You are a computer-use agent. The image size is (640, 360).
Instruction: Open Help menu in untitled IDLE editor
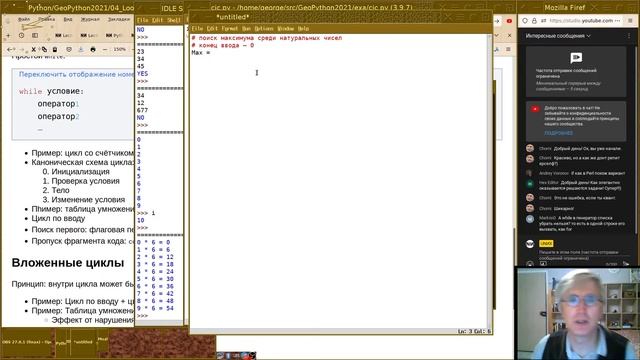(303, 29)
